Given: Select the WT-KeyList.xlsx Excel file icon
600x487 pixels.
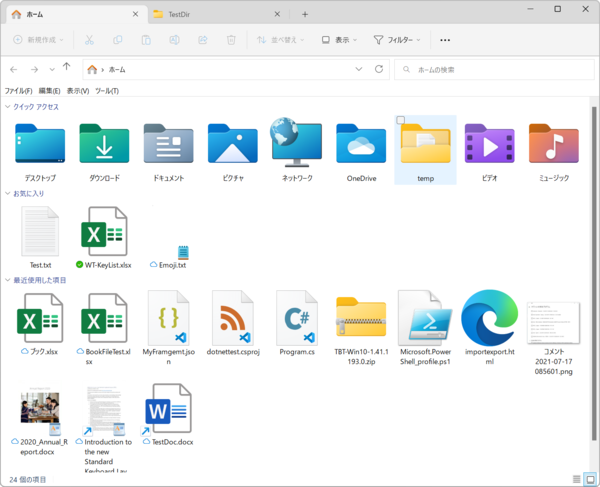Looking at the screenshot, I should pyautogui.click(x=104, y=233).
